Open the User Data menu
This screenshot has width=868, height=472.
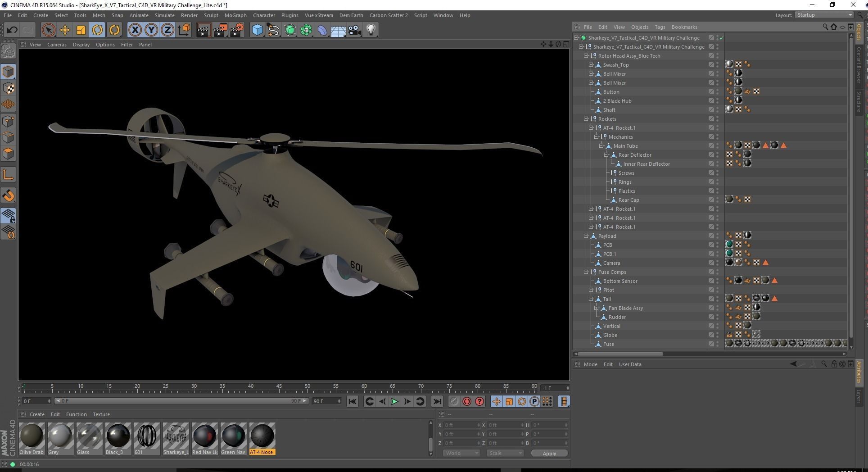click(630, 364)
